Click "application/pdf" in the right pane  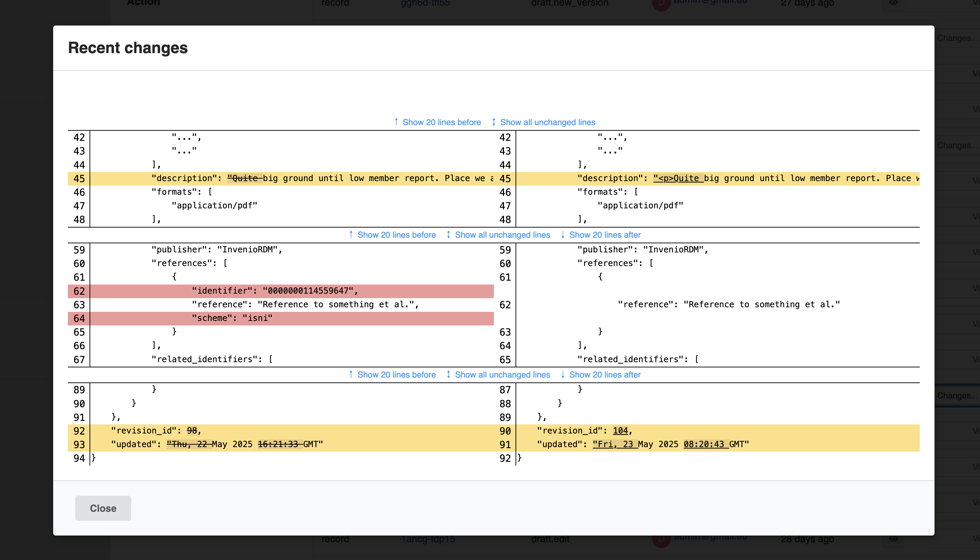click(640, 206)
